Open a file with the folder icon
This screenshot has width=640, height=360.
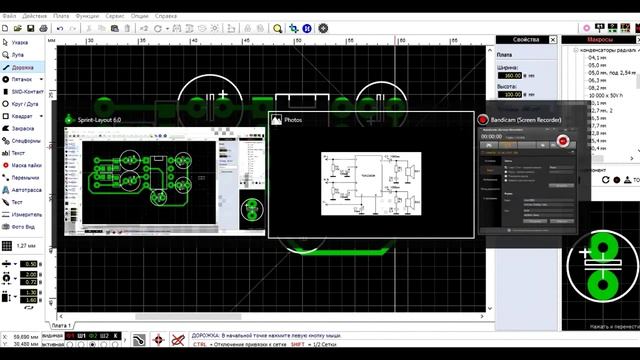18,28
